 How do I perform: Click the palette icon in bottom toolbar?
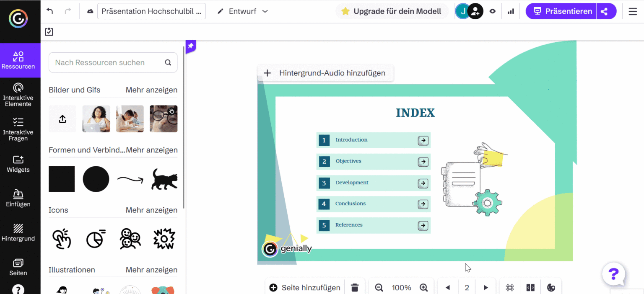click(x=551, y=287)
